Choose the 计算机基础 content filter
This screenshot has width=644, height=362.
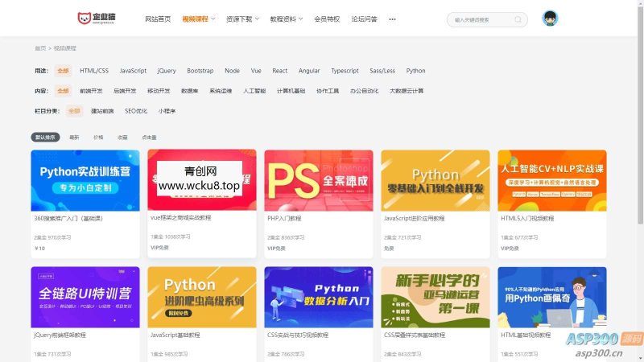coord(291,91)
